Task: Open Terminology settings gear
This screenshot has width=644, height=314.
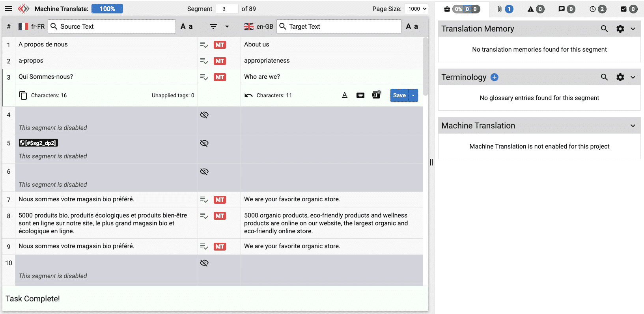Action: click(x=620, y=77)
